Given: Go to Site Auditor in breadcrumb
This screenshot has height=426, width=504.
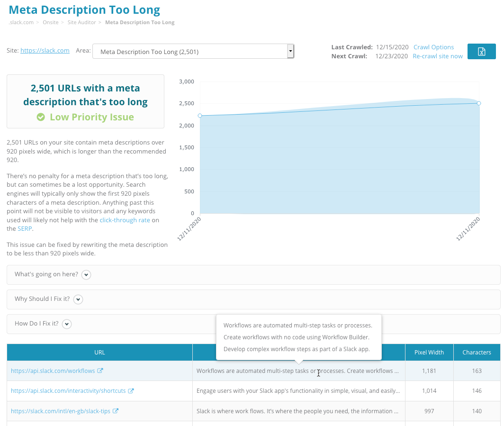Looking at the screenshot, I should point(82,22).
